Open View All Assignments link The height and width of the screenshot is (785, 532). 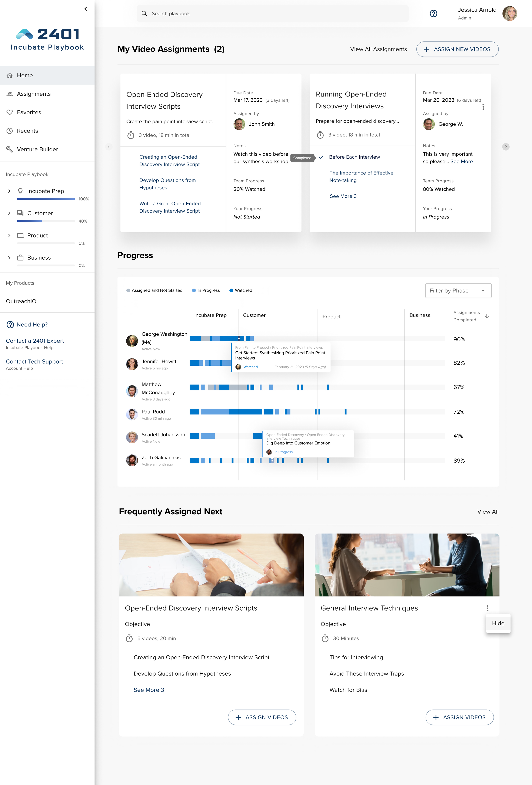point(378,49)
